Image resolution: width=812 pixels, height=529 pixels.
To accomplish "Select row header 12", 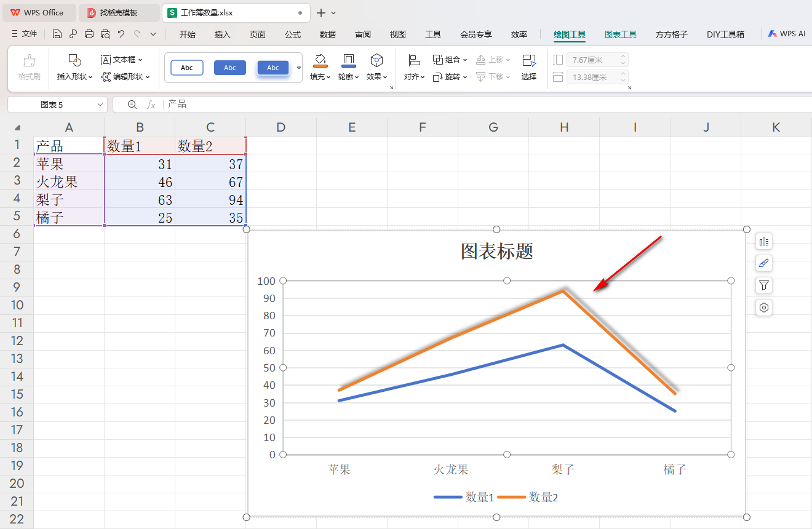I will (17, 341).
